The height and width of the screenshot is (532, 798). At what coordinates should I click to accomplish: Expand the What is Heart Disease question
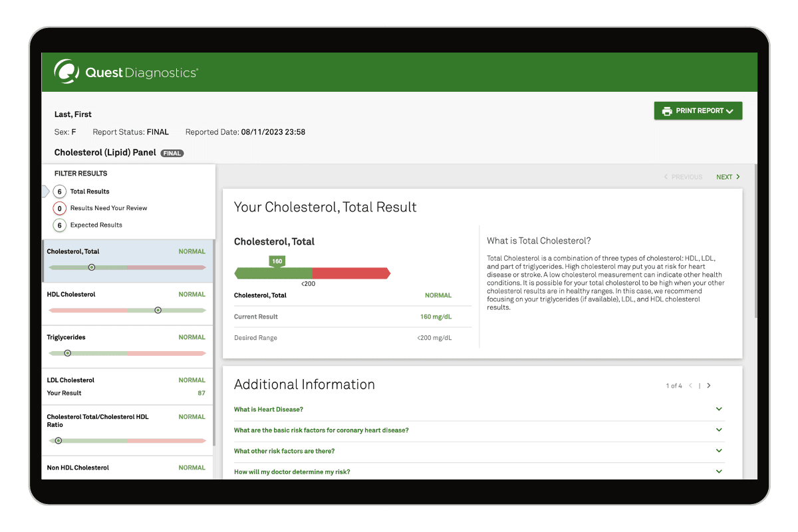tap(479, 410)
